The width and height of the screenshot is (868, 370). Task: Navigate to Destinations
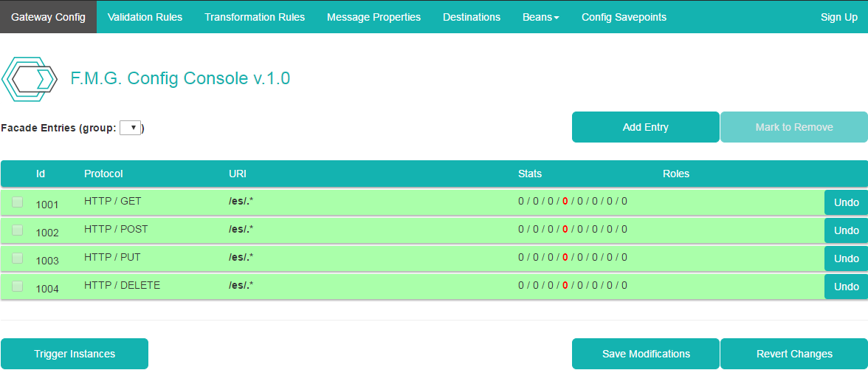tap(472, 17)
